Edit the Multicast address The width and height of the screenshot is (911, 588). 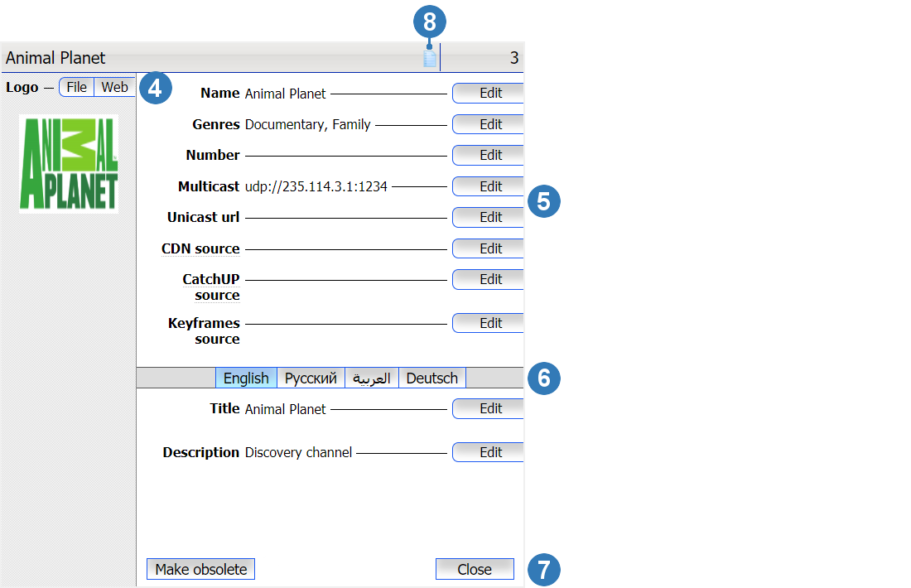[x=488, y=186]
